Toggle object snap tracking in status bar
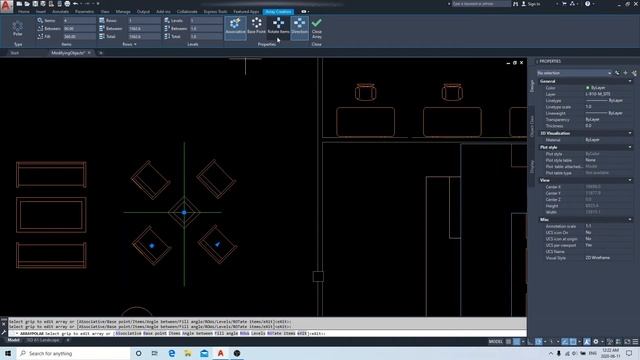640x360 pixels. tap(564, 342)
